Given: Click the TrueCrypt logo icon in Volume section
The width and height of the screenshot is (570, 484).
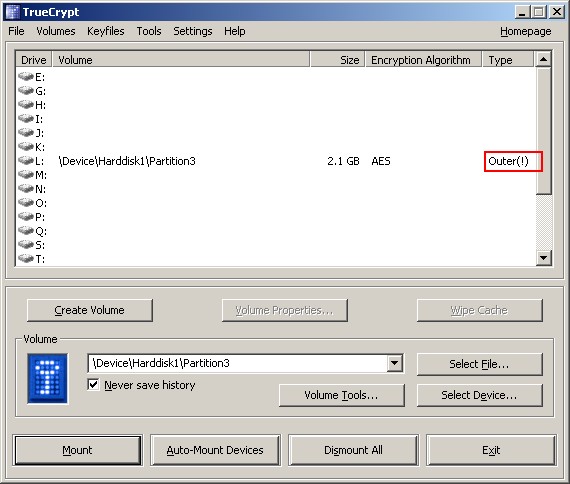Looking at the screenshot, I should [47, 378].
